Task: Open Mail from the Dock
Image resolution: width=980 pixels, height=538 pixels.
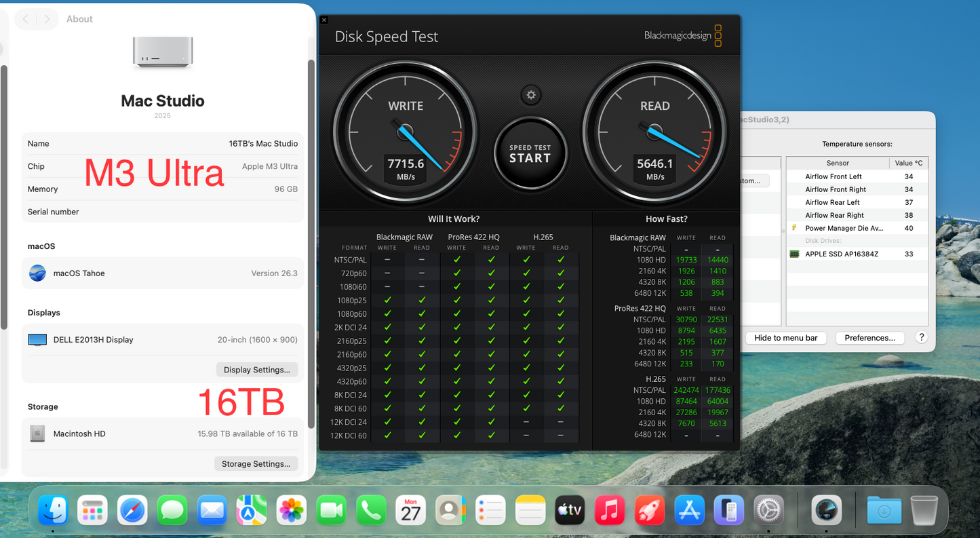Action: [x=212, y=510]
